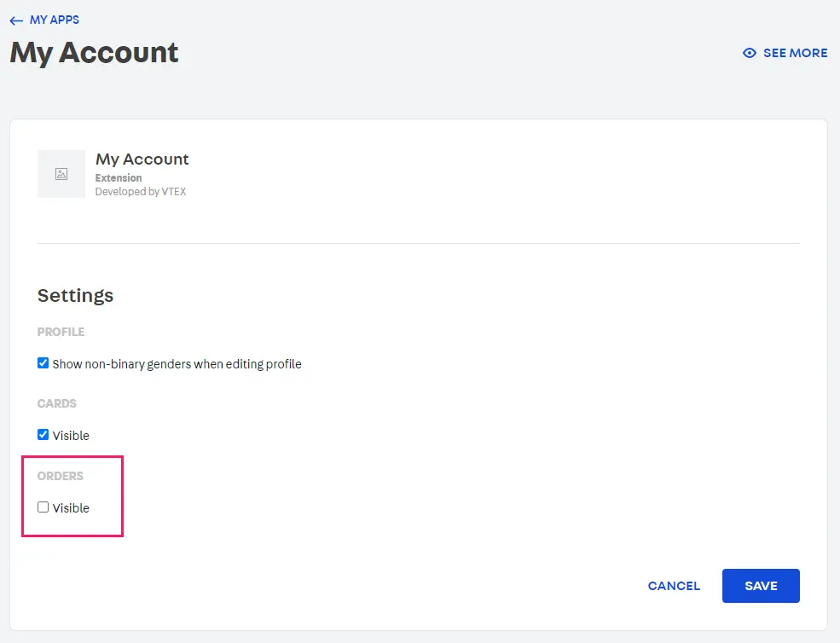
Task: Click the app image placeholder icon
Action: [x=61, y=174]
